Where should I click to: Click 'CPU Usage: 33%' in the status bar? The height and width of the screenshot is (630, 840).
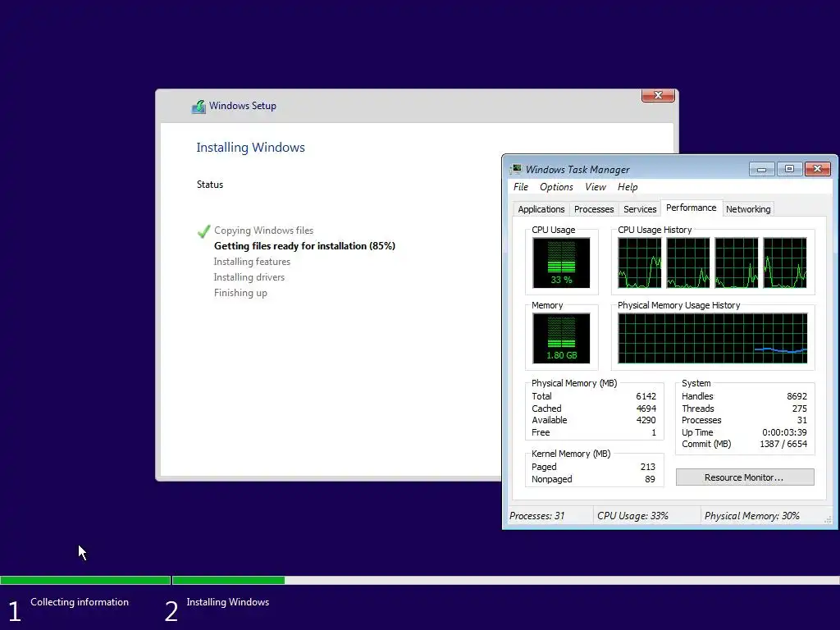point(632,516)
